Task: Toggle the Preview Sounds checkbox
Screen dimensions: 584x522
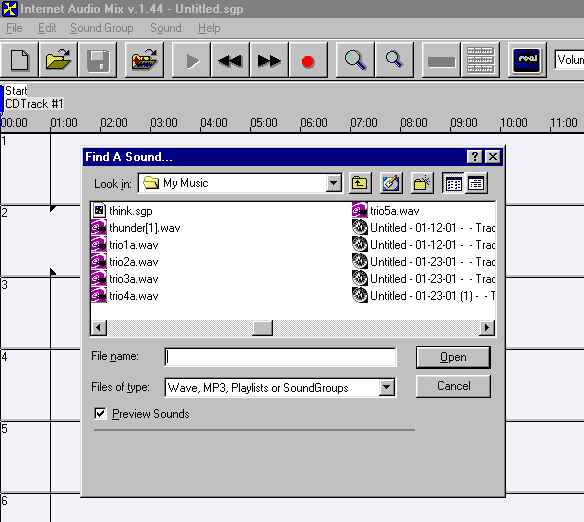Action: click(x=100, y=414)
